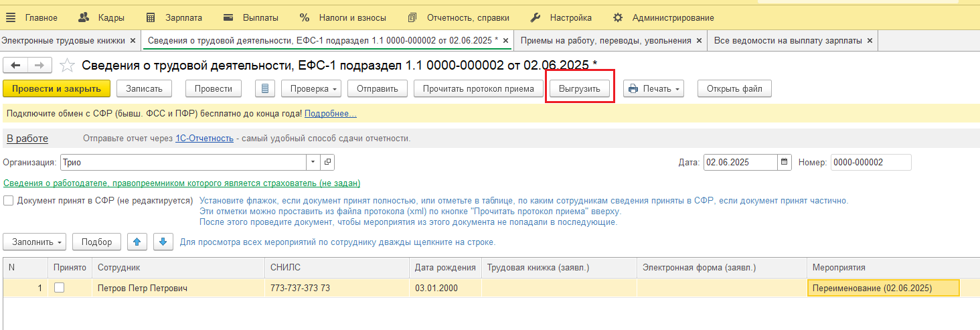
Task: Open Сведения о работодателе правопреемник link
Action: coord(181,183)
